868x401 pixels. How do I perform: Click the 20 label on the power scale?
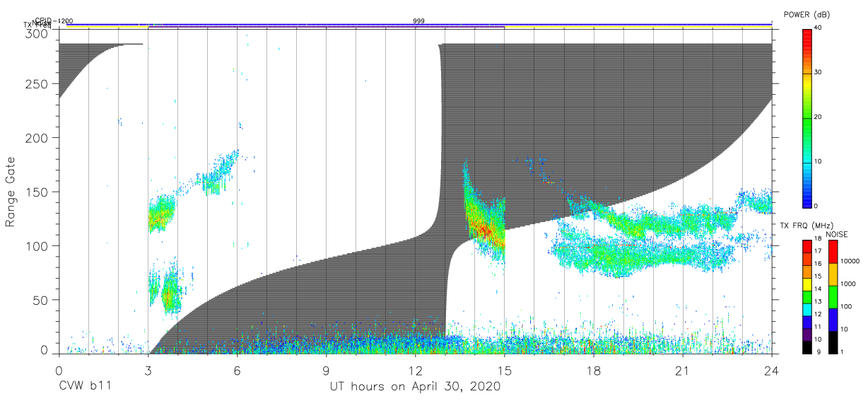[x=819, y=117]
